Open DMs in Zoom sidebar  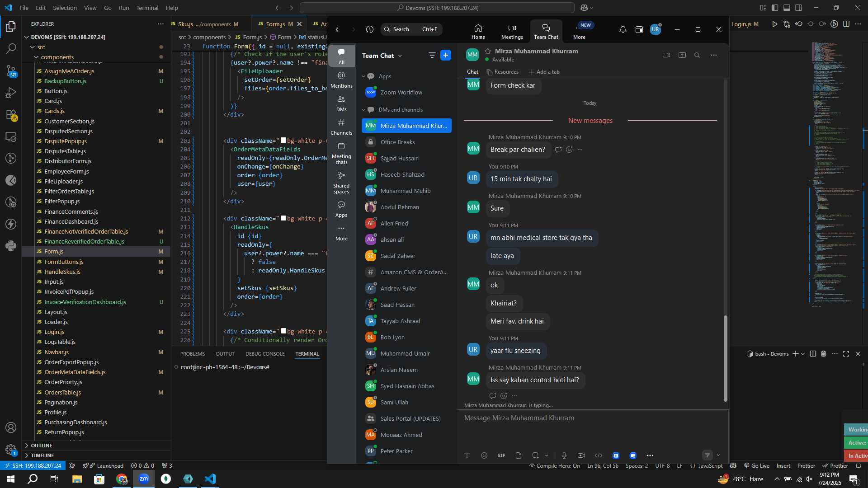341,103
